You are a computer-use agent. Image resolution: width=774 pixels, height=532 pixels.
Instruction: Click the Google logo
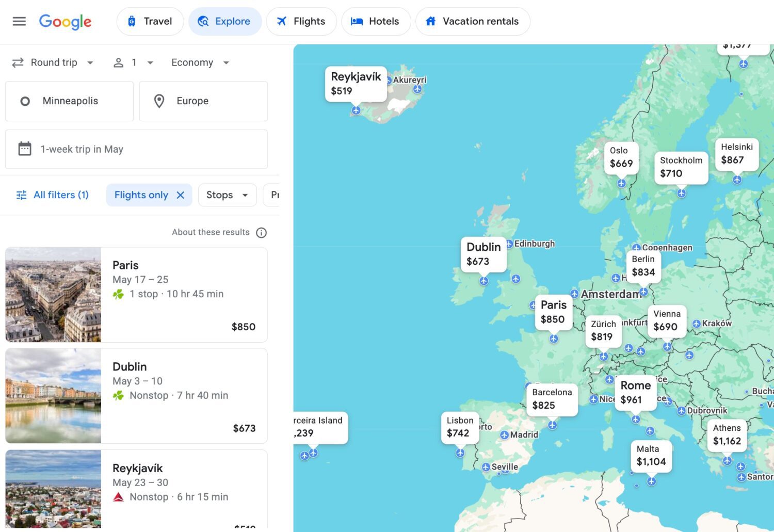65,22
